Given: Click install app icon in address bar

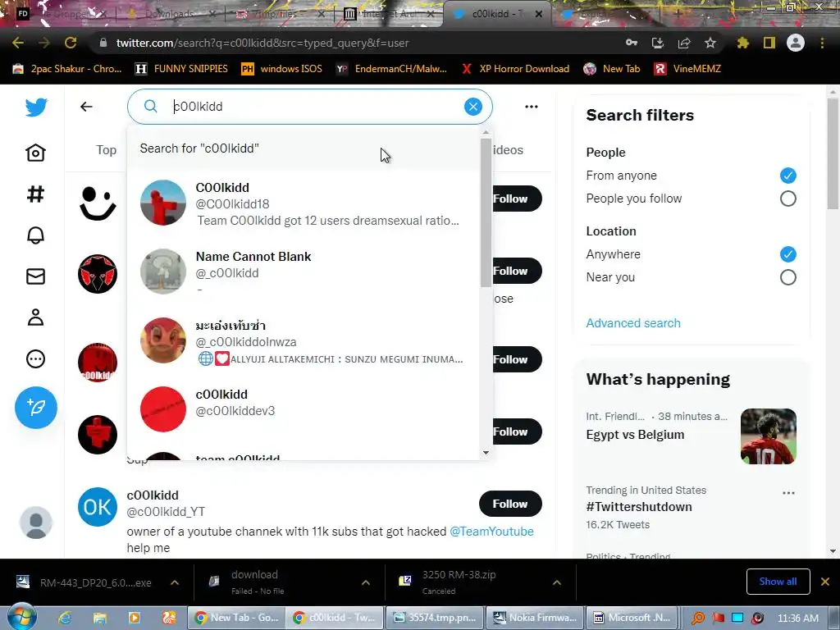Looking at the screenshot, I should click(x=658, y=43).
